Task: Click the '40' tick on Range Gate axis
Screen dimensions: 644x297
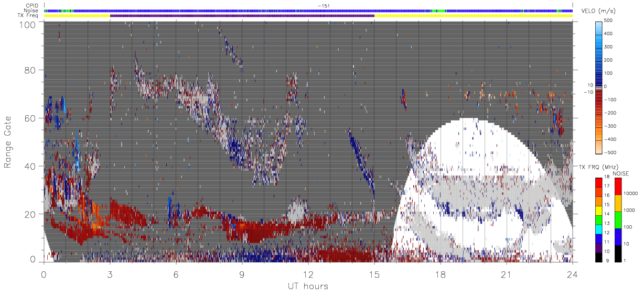Action: [x=31, y=166]
